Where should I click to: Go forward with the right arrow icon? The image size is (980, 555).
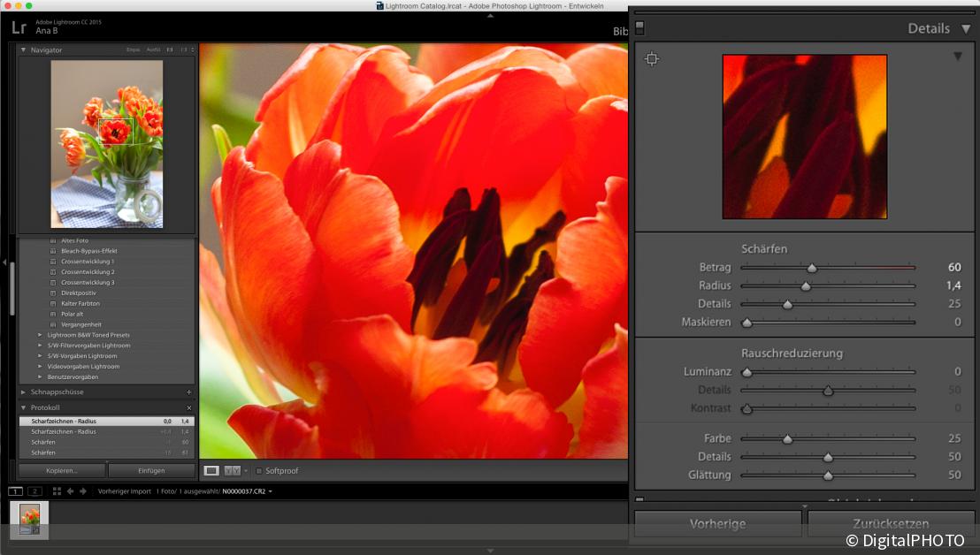click(83, 491)
